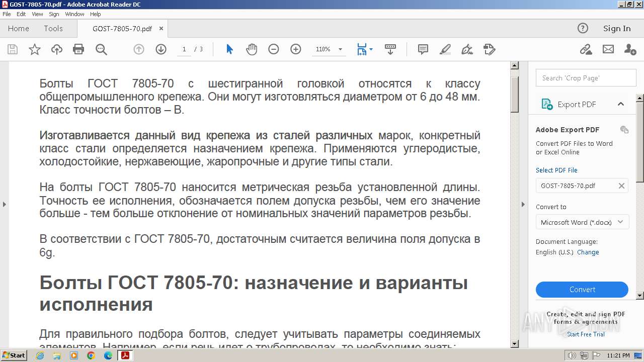Click the page number input field
The width and height of the screenshot is (644, 362).
(x=184, y=49)
